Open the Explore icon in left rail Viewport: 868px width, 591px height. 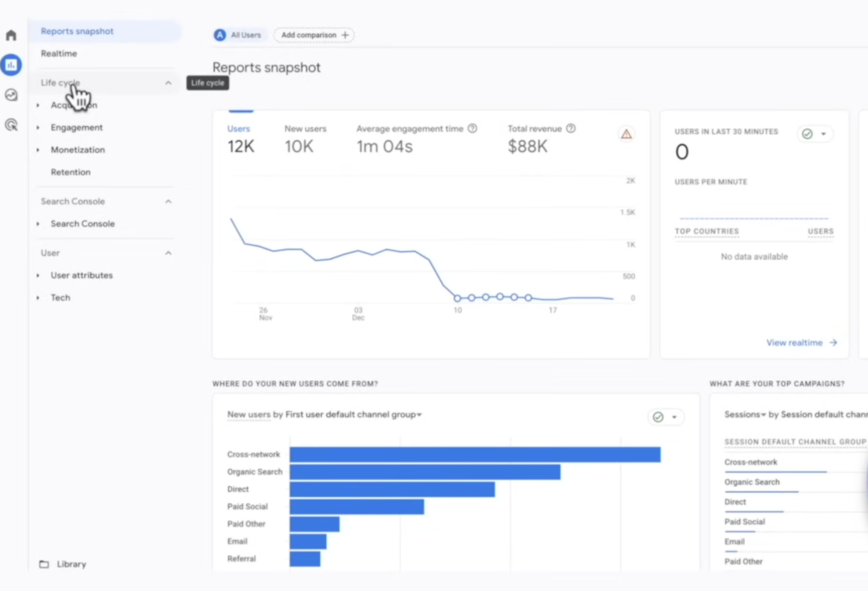11,95
